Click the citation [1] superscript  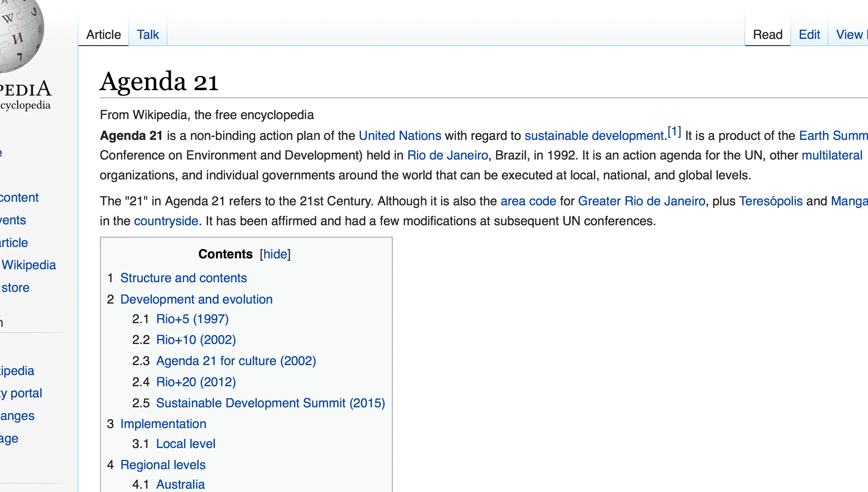coord(674,131)
